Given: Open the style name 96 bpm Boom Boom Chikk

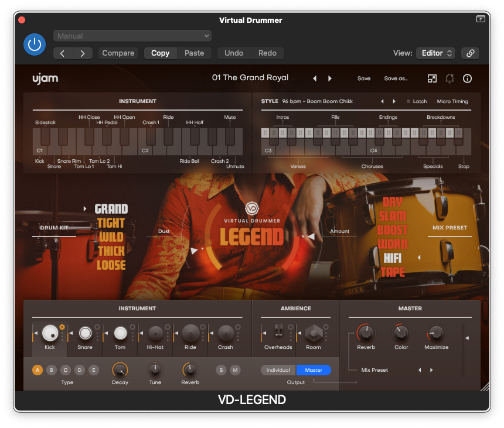Looking at the screenshot, I should tap(317, 101).
